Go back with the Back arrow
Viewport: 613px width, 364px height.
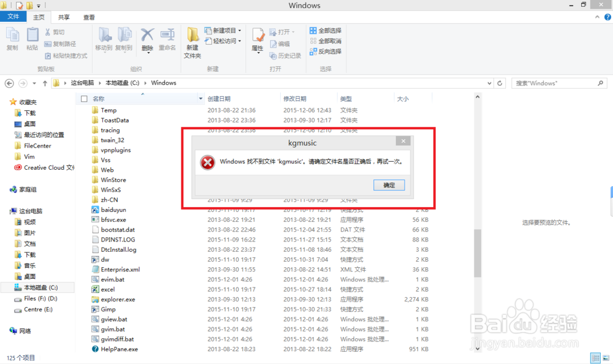click(x=9, y=83)
